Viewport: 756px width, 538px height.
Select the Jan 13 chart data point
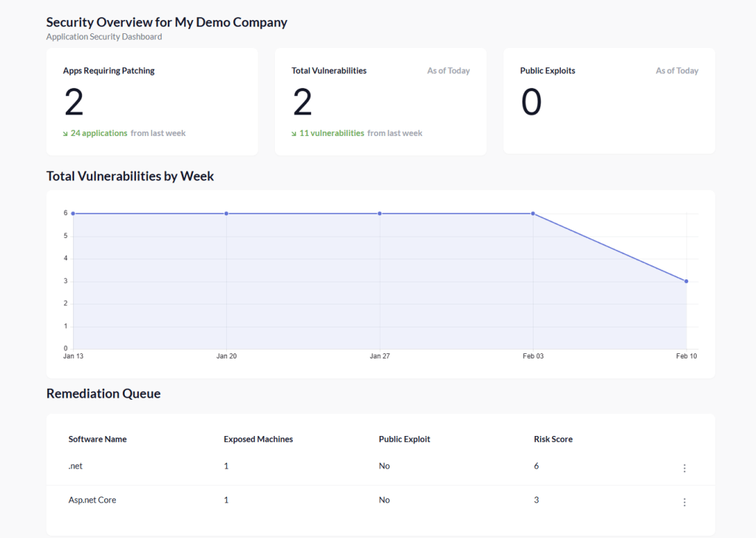pos(73,214)
